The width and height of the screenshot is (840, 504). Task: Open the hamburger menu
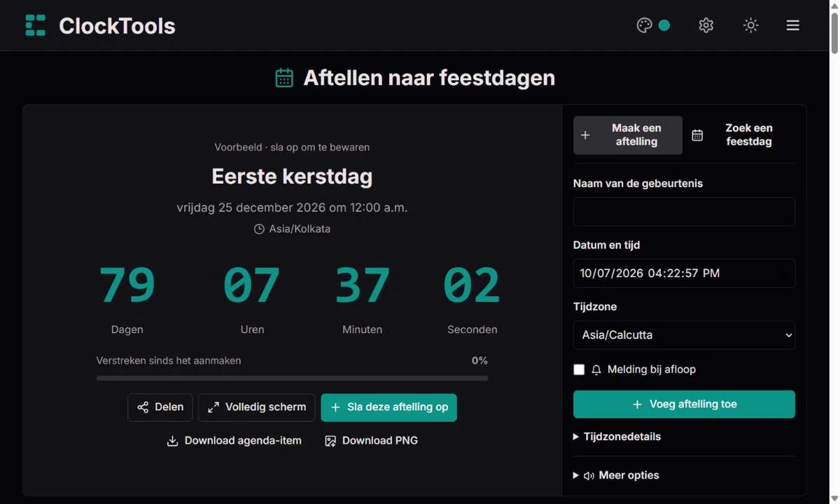792,26
